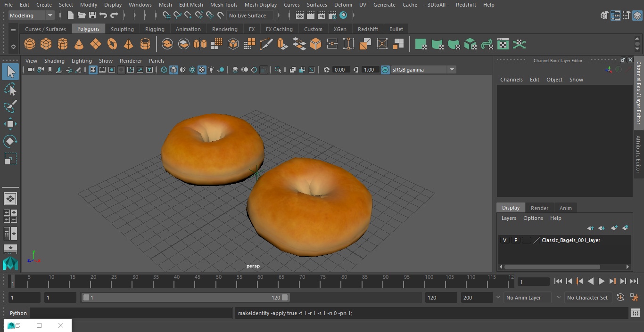
Task: Open the Redshift menu in menu bar
Action: point(466,5)
